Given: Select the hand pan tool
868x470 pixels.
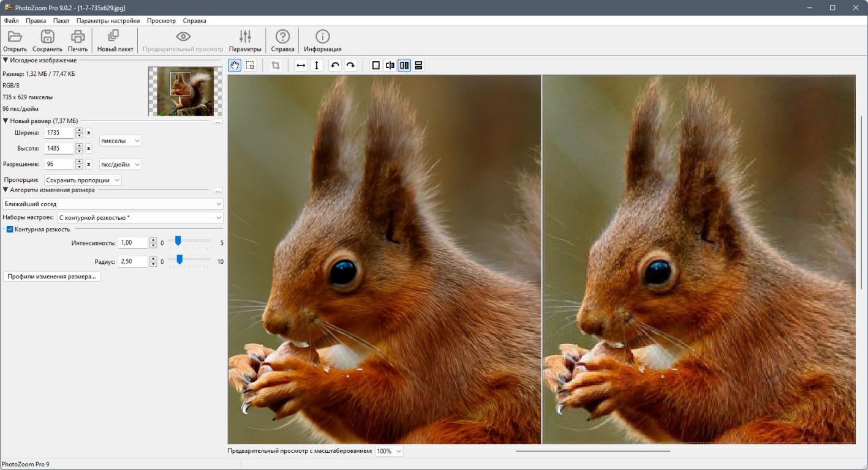Looking at the screenshot, I should pos(235,65).
